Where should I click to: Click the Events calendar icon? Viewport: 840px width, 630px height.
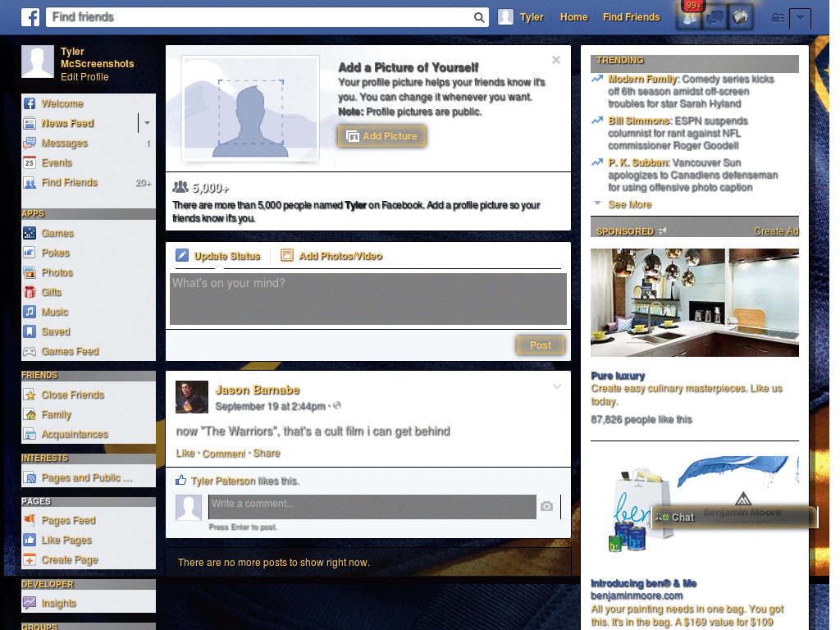[30, 163]
